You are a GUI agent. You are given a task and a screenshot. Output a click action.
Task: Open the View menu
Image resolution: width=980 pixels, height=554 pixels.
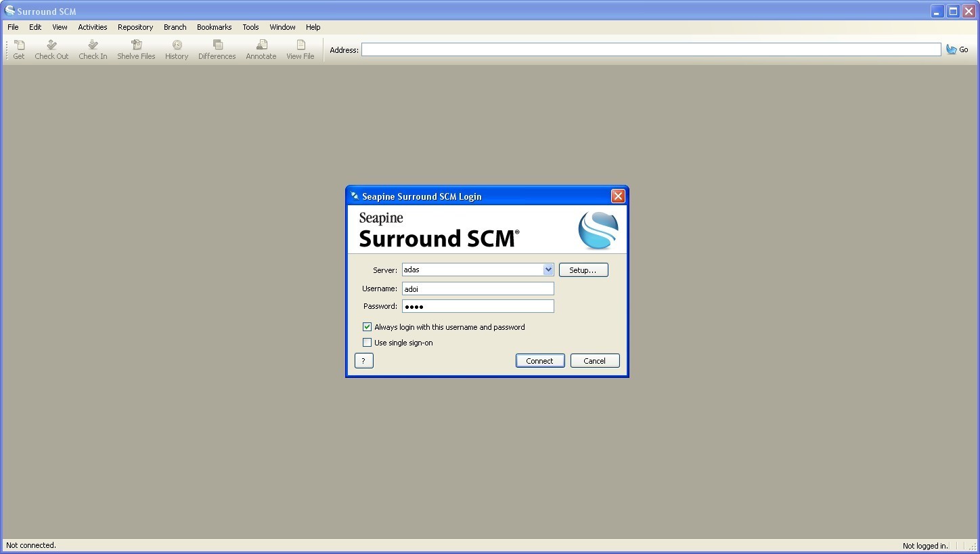point(60,27)
